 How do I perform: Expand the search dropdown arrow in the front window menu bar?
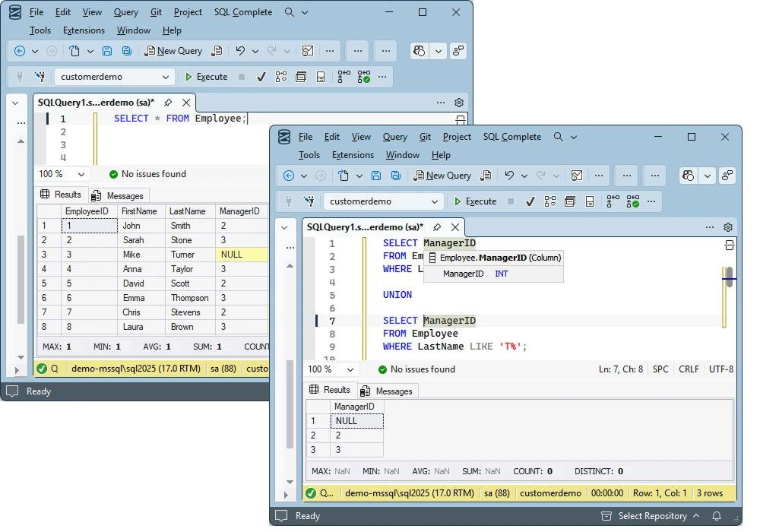point(574,137)
